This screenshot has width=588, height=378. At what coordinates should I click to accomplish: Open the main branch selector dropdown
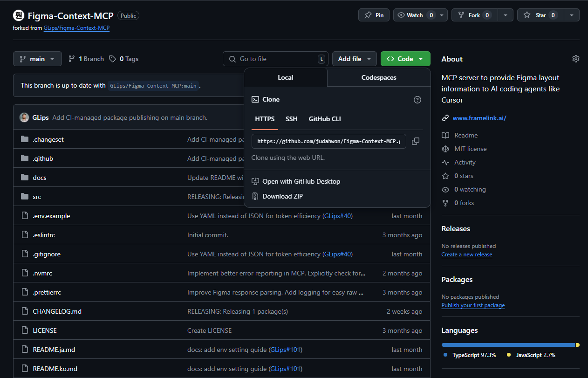pyautogui.click(x=37, y=59)
